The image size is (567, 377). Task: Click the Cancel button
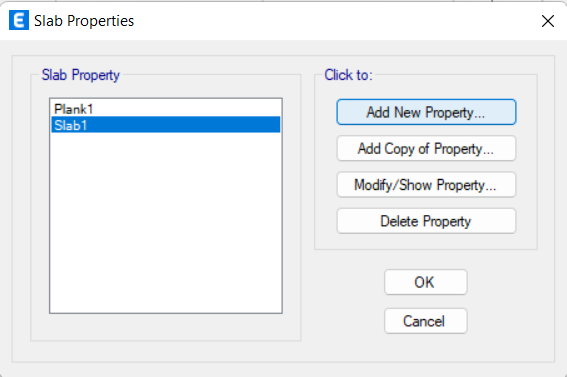tap(426, 321)
